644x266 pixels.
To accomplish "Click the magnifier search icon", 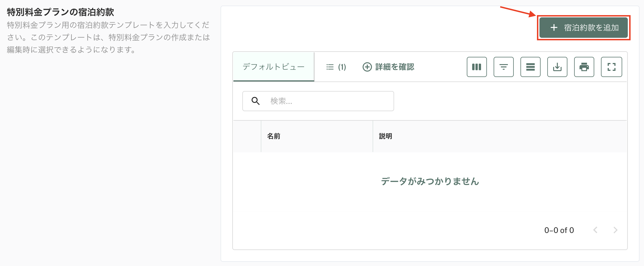I will (255, 101).
